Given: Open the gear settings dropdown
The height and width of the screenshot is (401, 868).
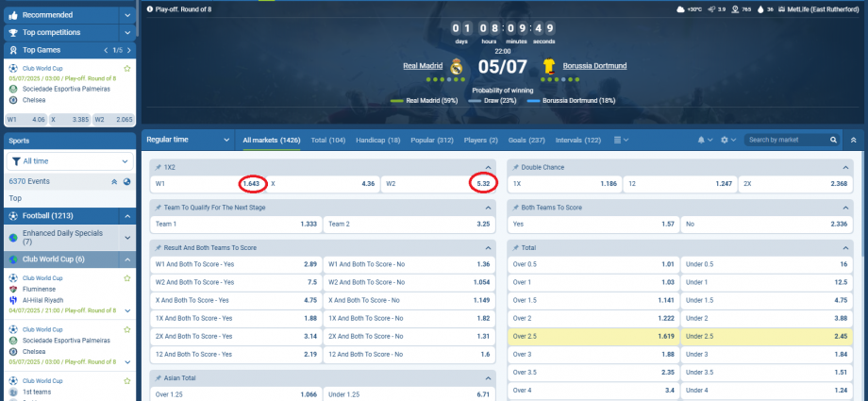Looking at the screenshot, I should point(728,141).
